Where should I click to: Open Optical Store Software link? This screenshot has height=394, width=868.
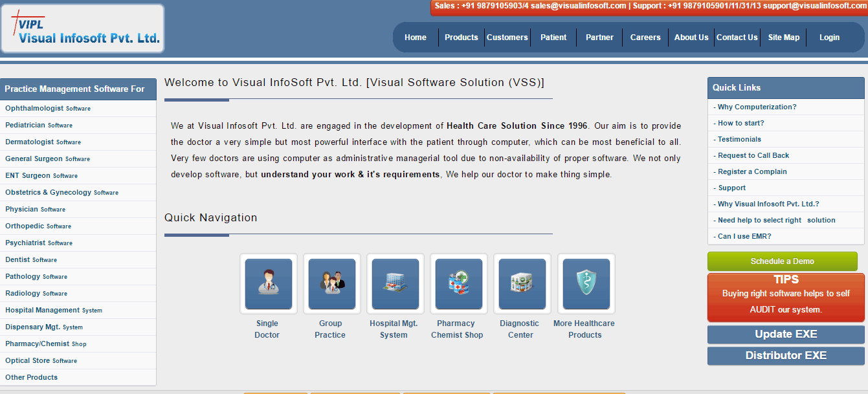[x=41, y=361]
